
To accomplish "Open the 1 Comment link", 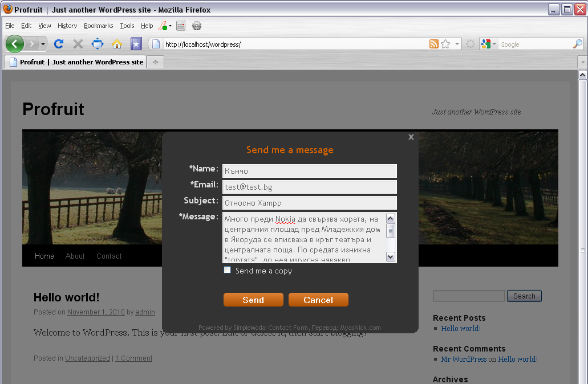I will (133, 358).
